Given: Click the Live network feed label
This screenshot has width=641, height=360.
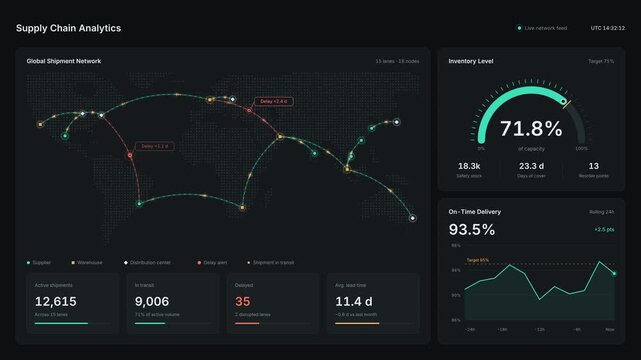Looking at the screenshot, I should click(x=546, y=28).
